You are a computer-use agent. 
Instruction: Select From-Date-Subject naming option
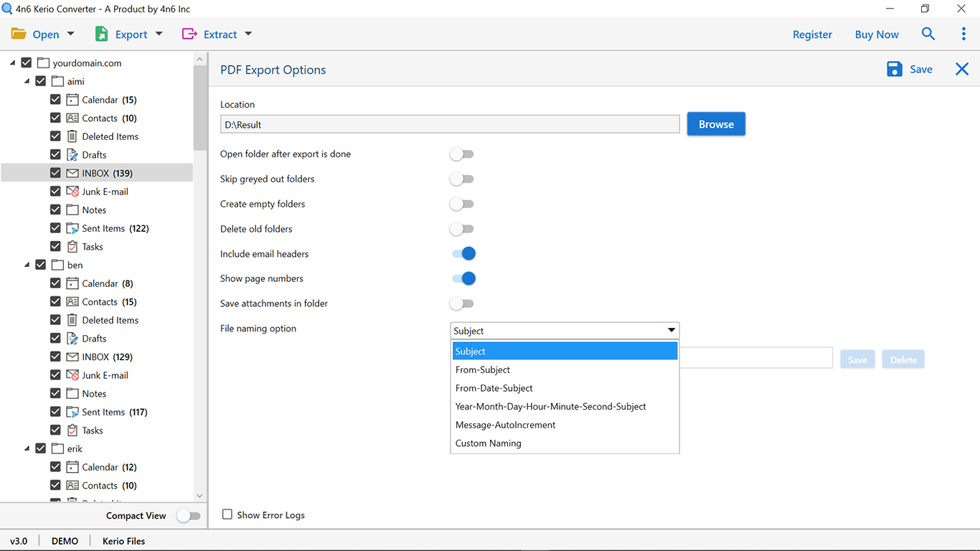pos(494,388)
